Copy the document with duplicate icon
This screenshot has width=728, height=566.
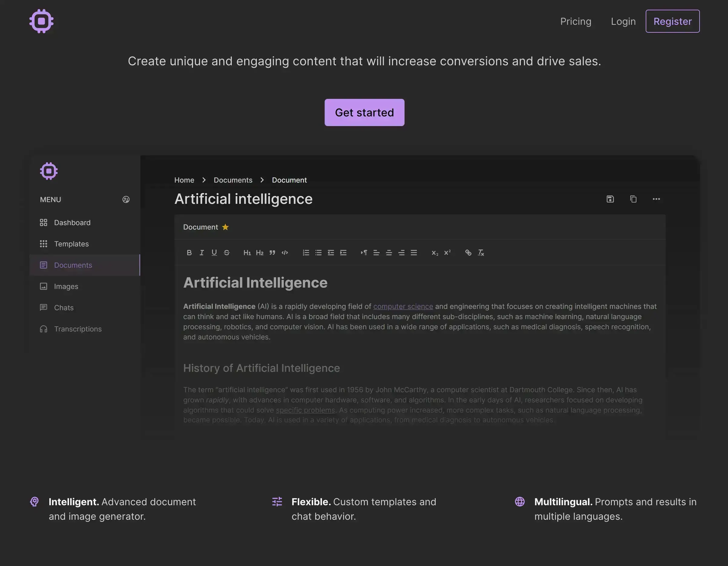coord(633,199)
